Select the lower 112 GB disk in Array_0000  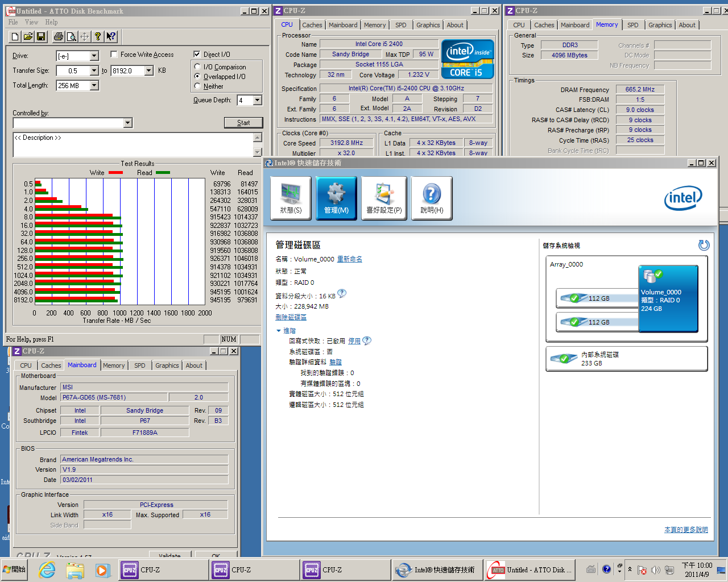tap(597, 322)
